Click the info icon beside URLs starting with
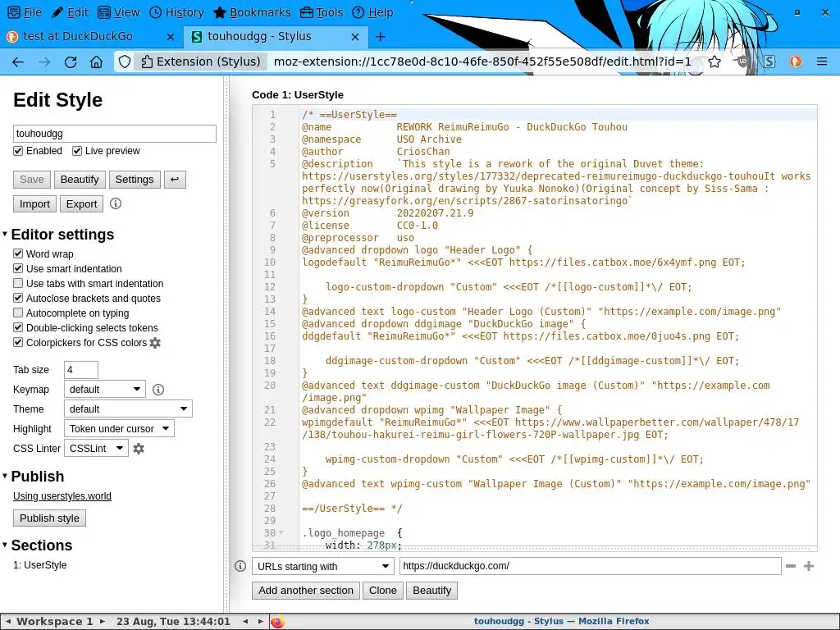This screenshot has height=630, width=840. tap(240, 566)
